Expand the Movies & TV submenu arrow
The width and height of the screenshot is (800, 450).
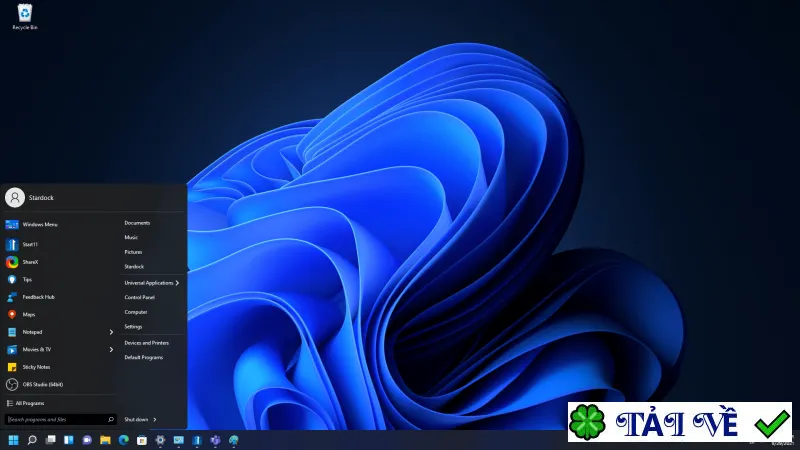coord(111,349)
